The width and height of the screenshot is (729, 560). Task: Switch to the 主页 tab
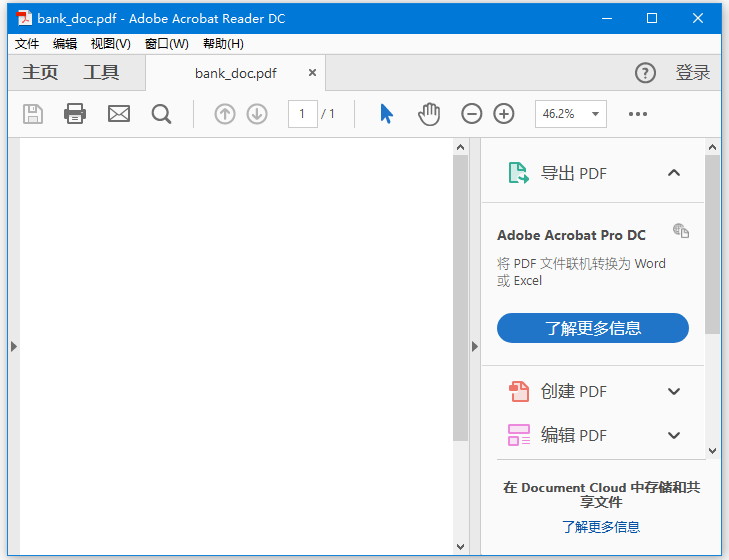40,73
